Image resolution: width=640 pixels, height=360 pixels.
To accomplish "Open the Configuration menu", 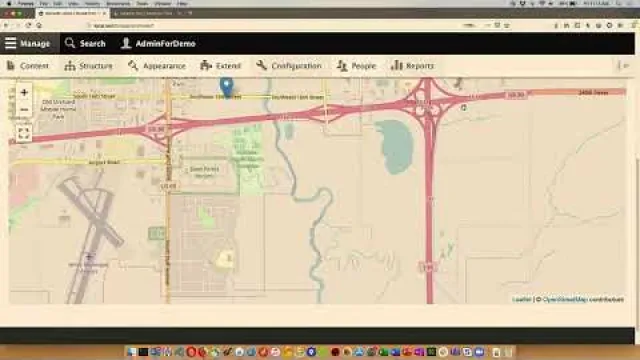I will (x=289, y=66).
